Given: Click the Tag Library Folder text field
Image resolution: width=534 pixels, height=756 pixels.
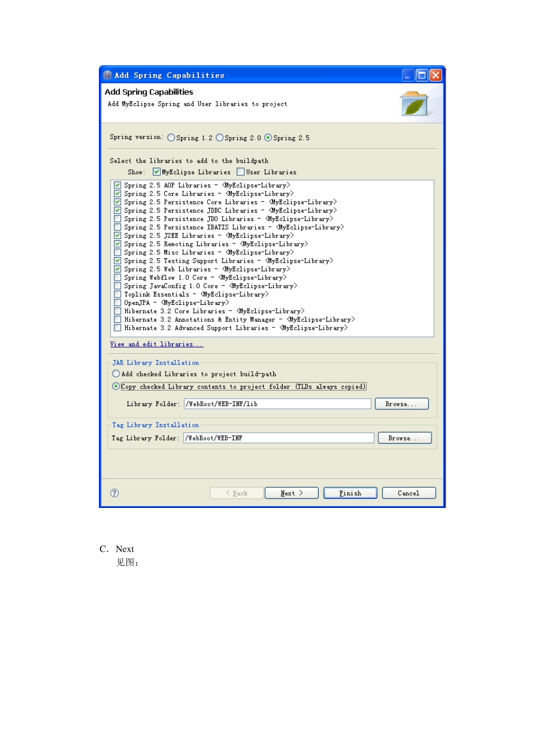Looking at the screenshot, I should click(x=278, y=438).
